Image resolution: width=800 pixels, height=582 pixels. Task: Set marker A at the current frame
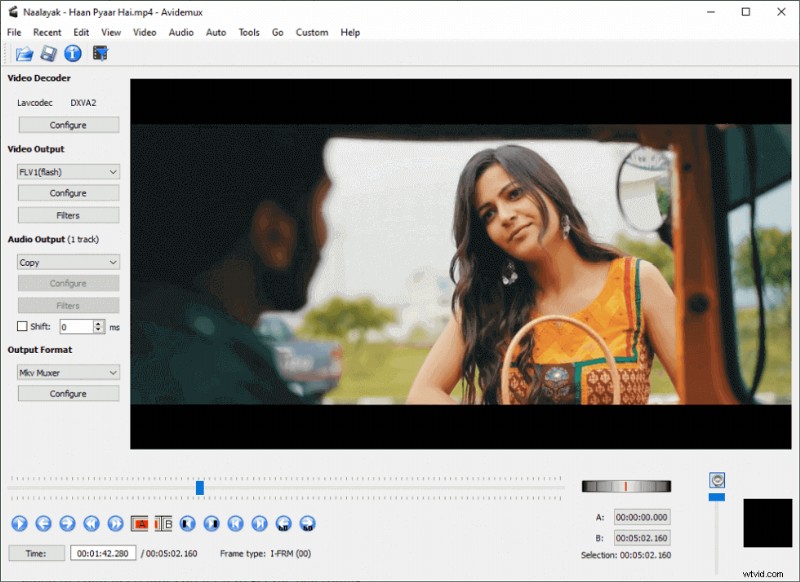pyautogui.click(x=142, y=523)
